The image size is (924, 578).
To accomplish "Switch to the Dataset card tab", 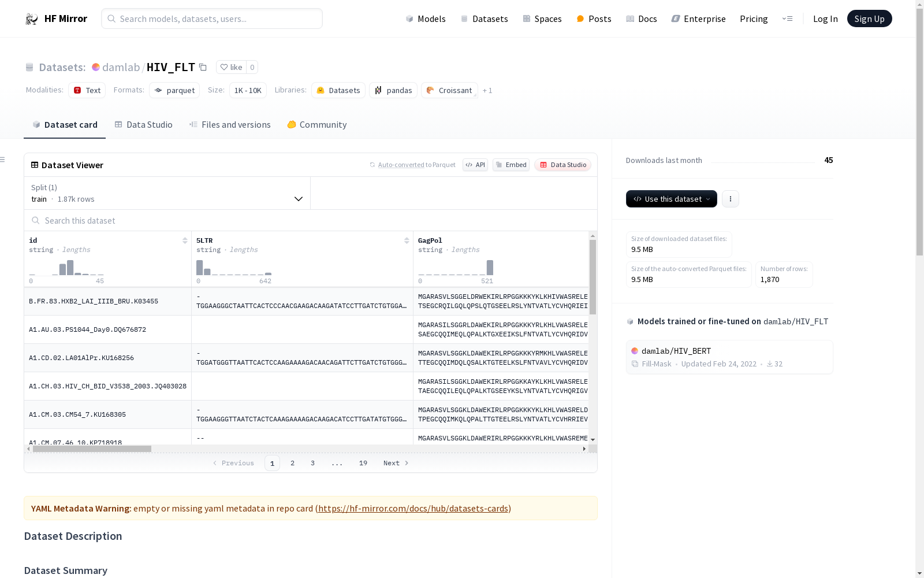I will click(x=65, y=125).
